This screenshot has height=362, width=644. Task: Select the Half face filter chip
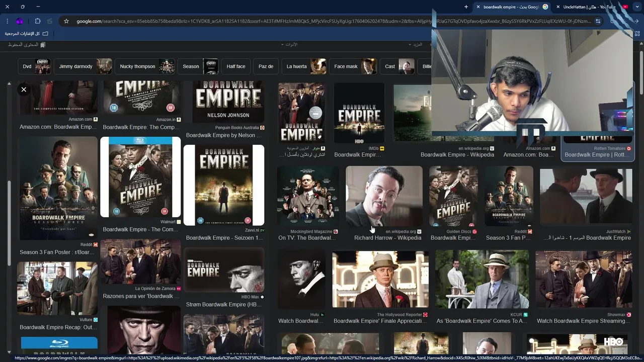(x=236, y=66)
